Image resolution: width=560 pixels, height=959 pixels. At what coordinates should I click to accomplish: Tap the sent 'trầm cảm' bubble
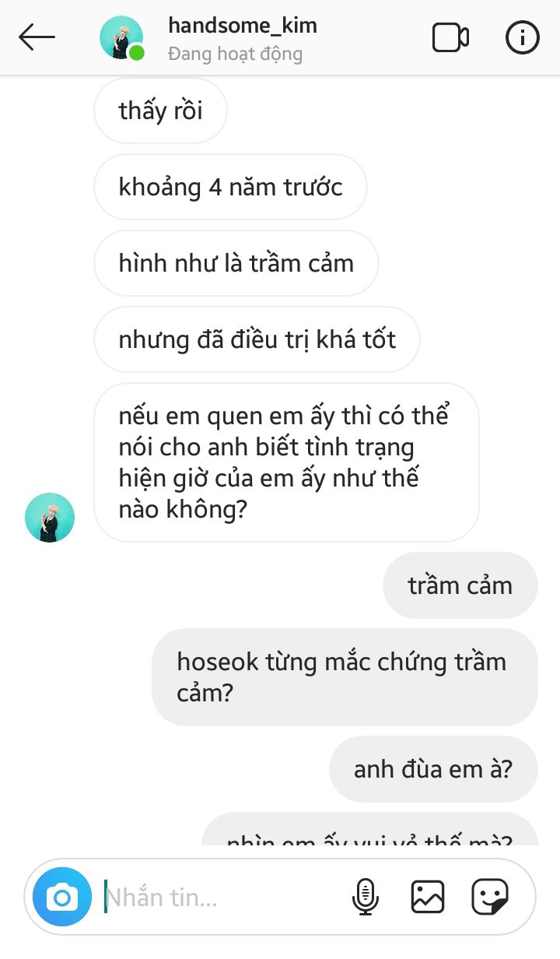[460, 585]
